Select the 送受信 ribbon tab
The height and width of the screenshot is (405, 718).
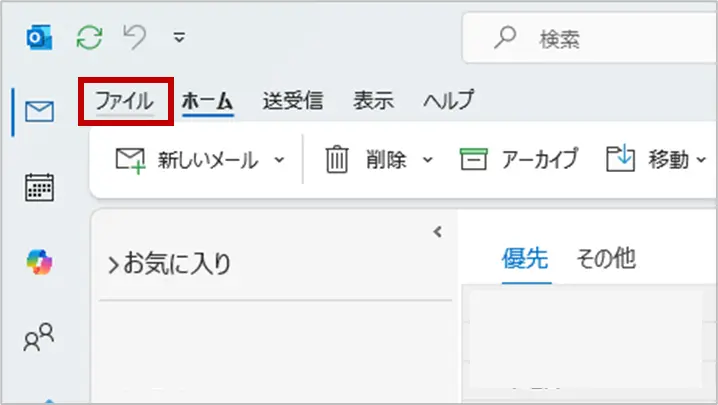[x=292, y=100]
